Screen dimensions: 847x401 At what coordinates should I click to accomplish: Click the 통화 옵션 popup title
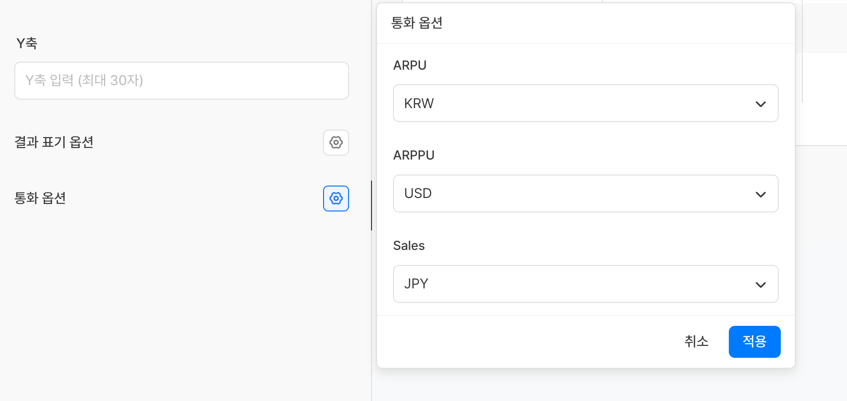point(417,22)
